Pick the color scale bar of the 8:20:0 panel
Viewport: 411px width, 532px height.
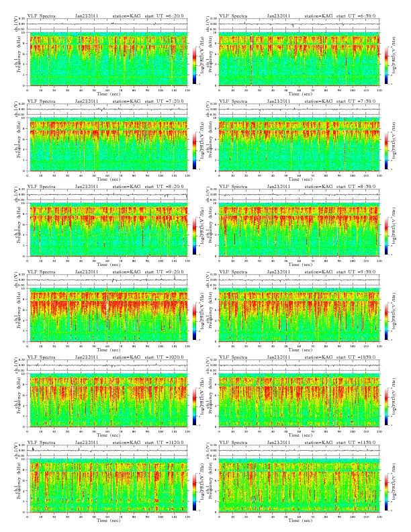tap(194, 236)
